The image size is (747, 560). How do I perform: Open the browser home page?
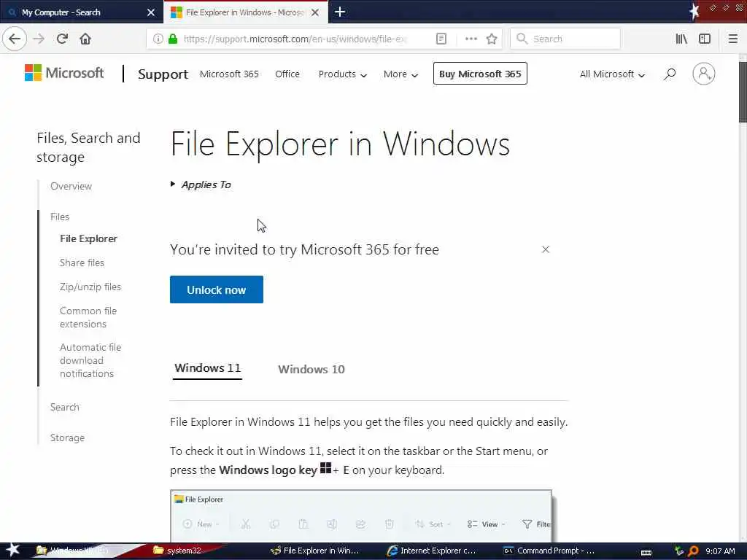[85, 39]
